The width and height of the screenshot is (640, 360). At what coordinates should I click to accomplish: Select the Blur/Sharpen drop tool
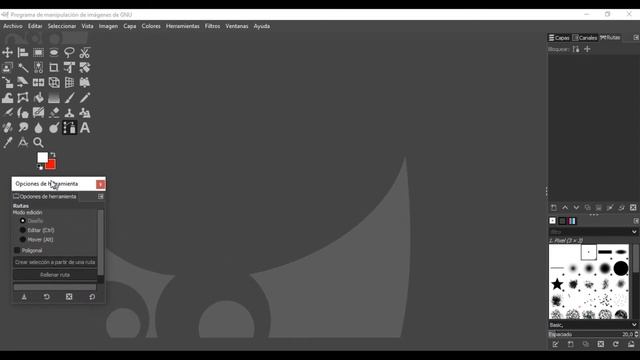[38, 128]
